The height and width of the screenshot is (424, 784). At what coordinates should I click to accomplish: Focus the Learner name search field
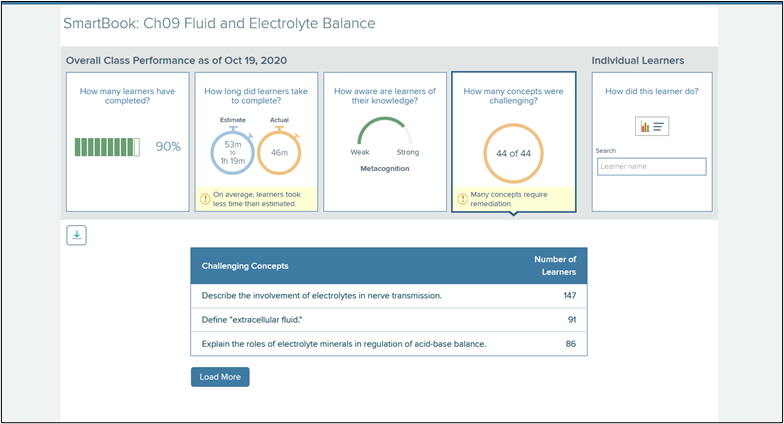coord(652,166)
